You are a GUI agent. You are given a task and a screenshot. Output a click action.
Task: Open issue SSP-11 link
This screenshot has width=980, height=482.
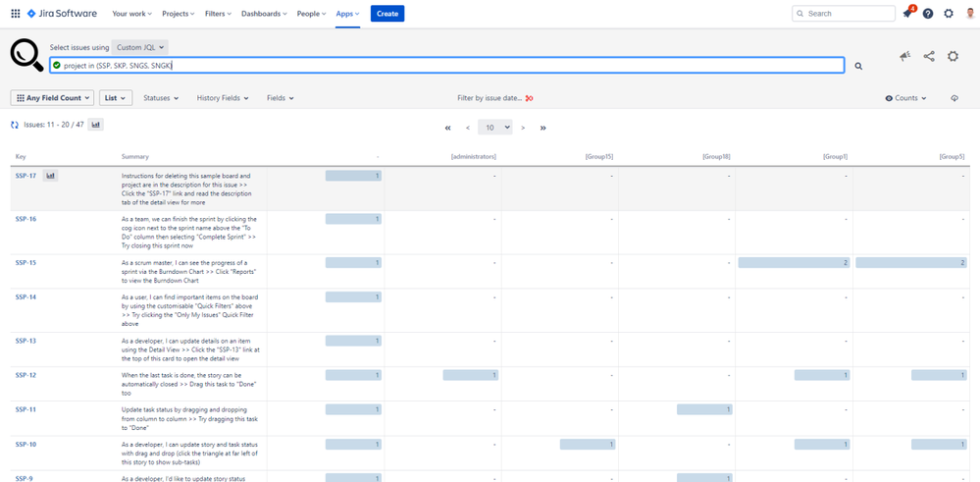pos(26,409)
